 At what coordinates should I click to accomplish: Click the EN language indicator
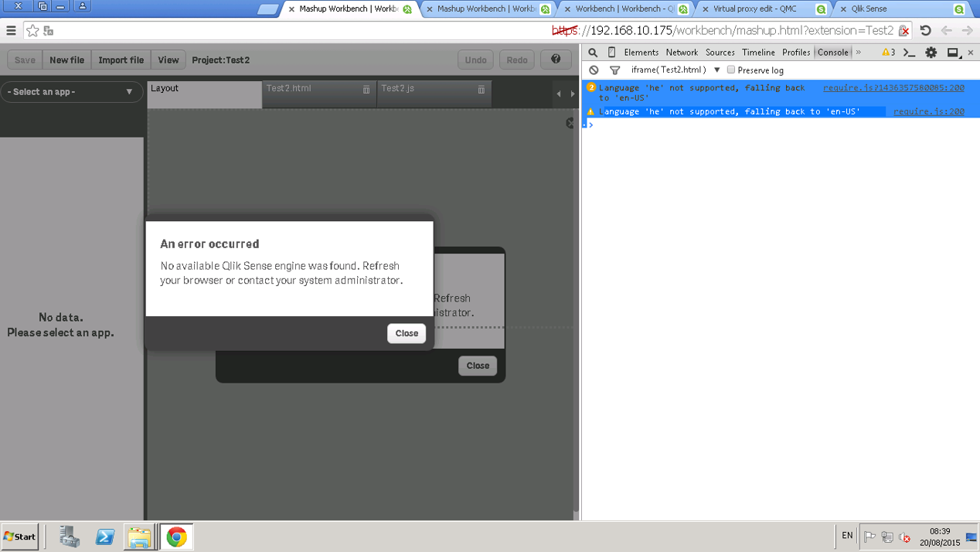[847, 536]
